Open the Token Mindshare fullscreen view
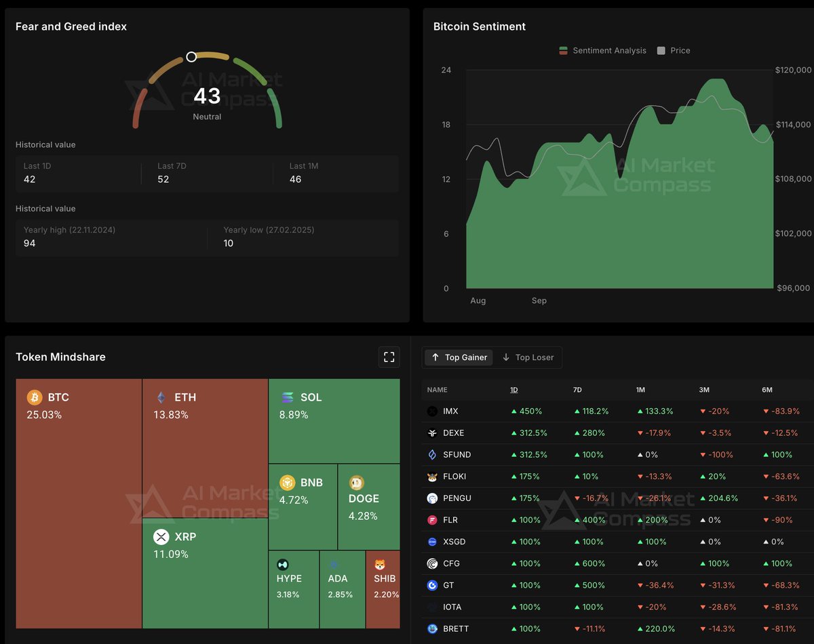This screenshot has height=644, width=814. (389, 357)
